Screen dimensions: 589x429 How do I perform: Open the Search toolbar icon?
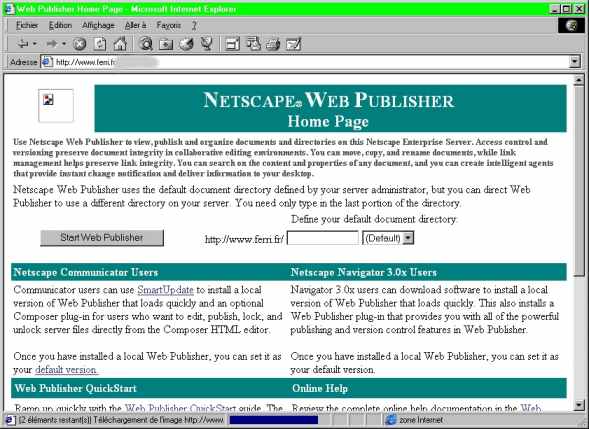pyautogui.click(x=145, y=44)
